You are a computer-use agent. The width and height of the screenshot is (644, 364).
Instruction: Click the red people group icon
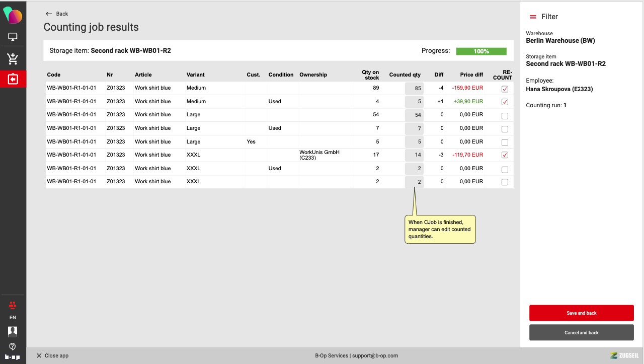pyautogui.click(x=13, y=305)
